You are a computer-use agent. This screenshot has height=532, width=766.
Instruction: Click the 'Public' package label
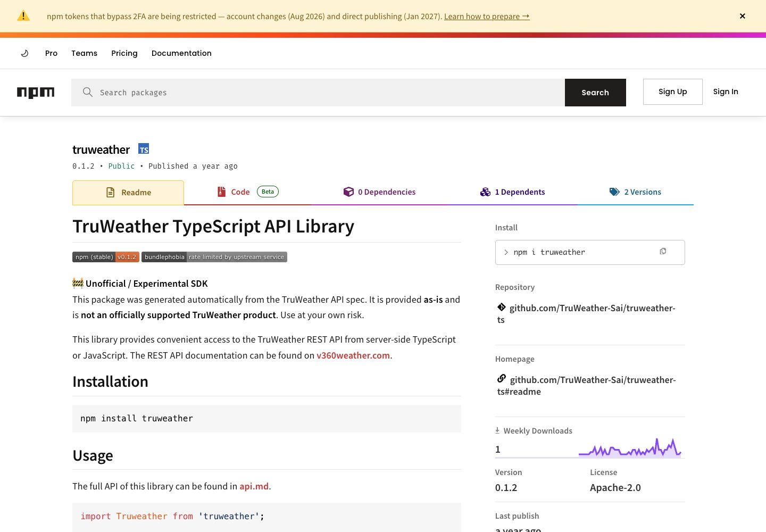coord(121,166)
